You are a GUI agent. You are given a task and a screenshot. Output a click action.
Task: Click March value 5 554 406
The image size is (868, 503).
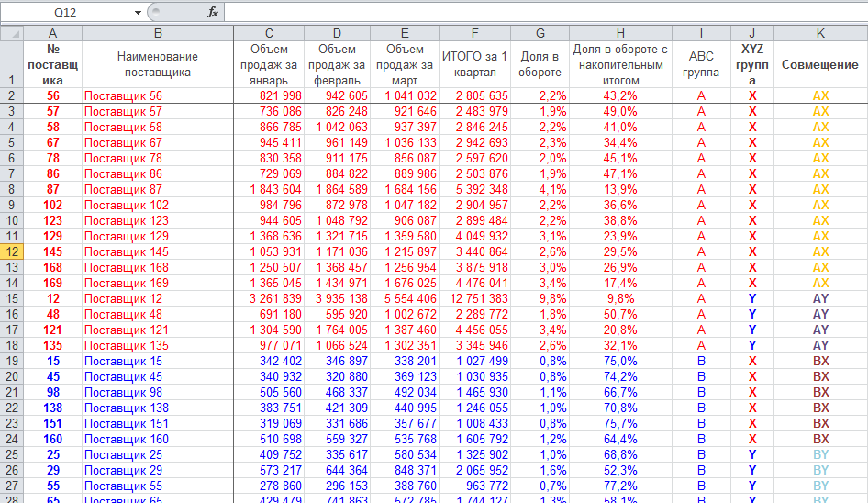pyautogui.click(x=405, y=298)
